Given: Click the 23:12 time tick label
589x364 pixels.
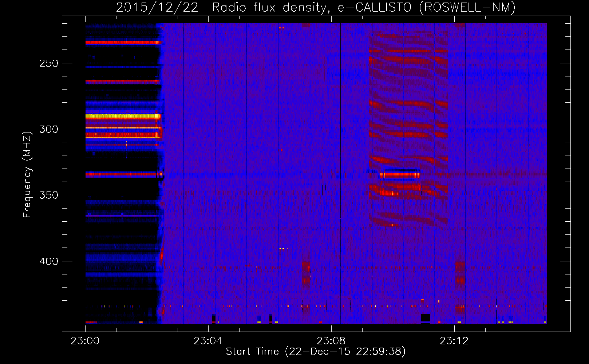Looking at the screenshot, I should point(454,341).
